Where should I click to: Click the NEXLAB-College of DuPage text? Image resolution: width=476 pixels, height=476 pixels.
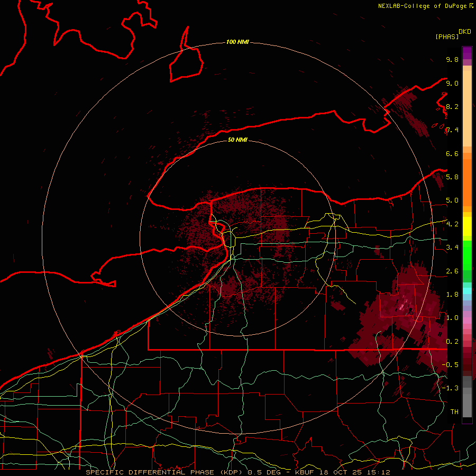point(422,6)
